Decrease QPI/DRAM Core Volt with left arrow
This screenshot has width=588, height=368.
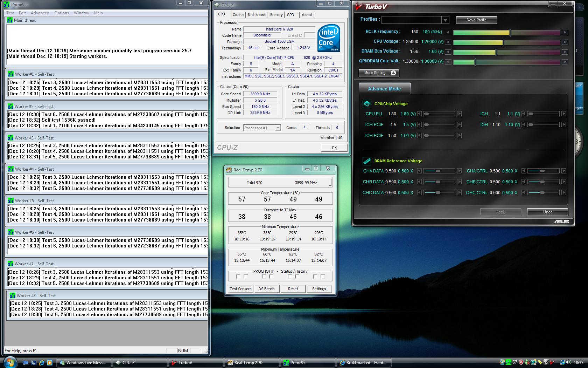pyautogui.click(x=448, y=62)
